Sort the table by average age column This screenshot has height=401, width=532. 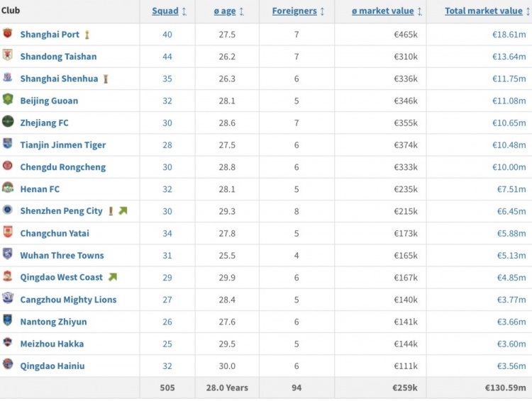pos(228,11)
